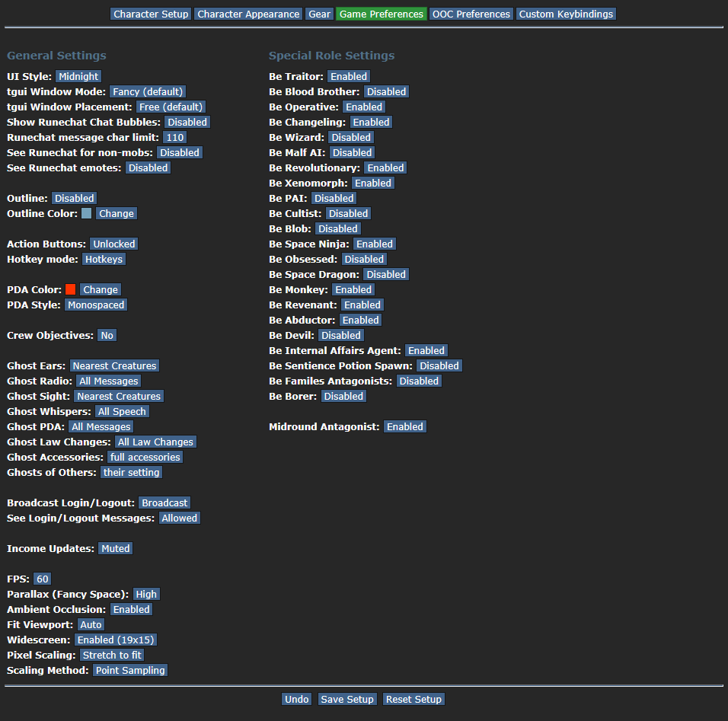
Task: Toggle the Ambient Occlusion setting
Action: pos(132,609)
